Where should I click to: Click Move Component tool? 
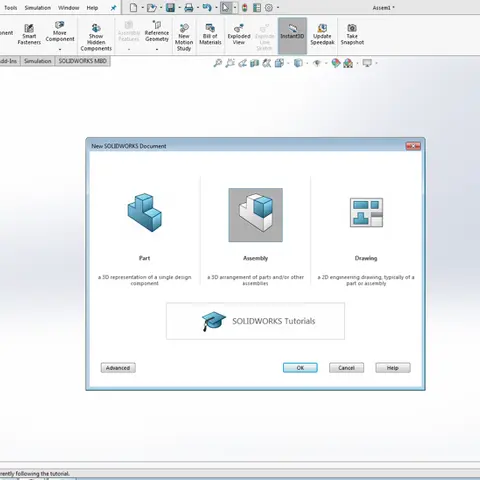[x=60, y=31]
